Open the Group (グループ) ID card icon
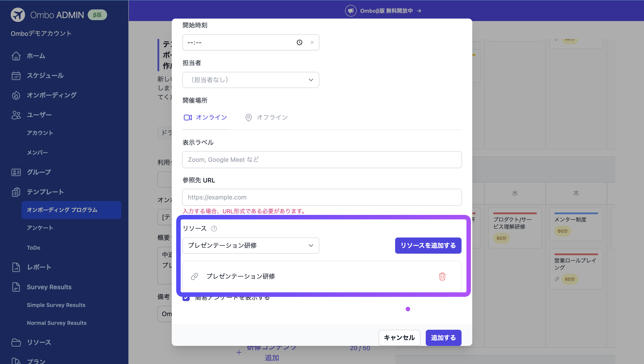Screen dimensions: 644x364 click(x=16, y=172)
